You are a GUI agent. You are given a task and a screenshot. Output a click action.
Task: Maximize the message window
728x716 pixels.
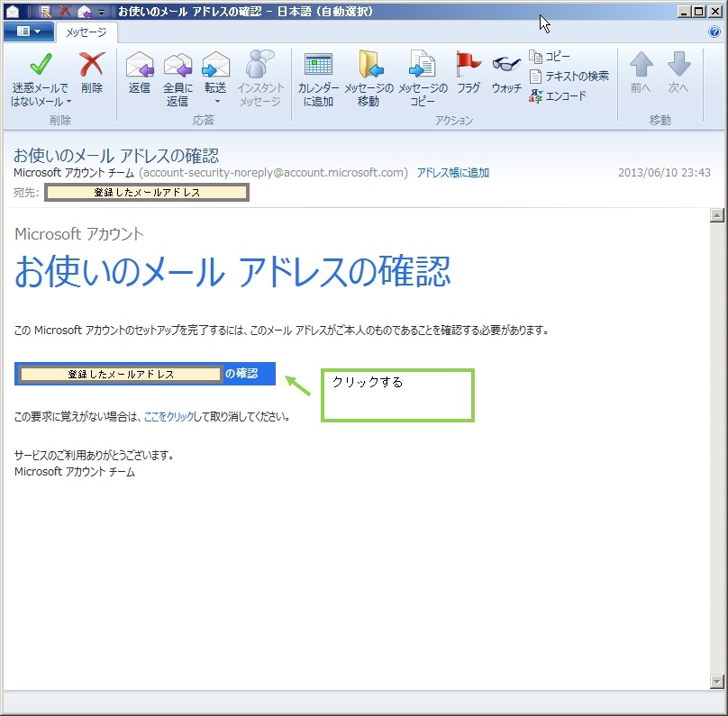[x=699, y=12]
